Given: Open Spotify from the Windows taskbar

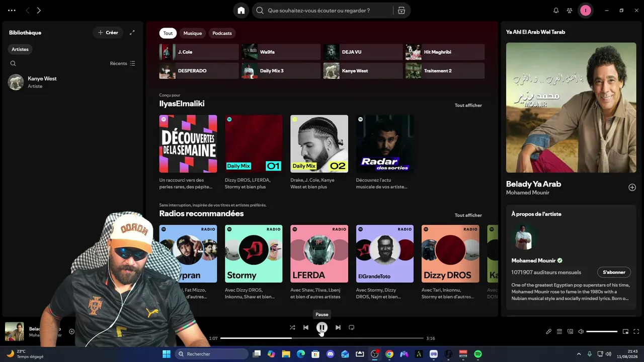Looking at the screenshot, I should coord(478,354).
